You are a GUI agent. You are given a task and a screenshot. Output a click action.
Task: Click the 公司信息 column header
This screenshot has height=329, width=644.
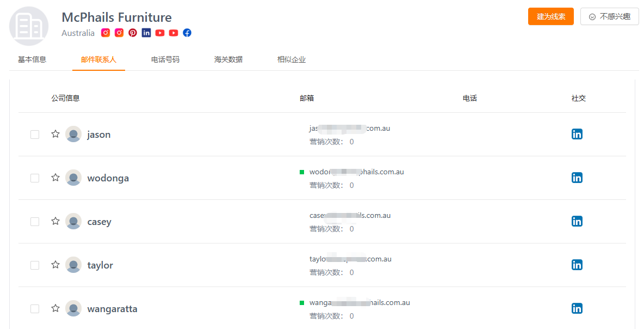(x=65, y=98)
